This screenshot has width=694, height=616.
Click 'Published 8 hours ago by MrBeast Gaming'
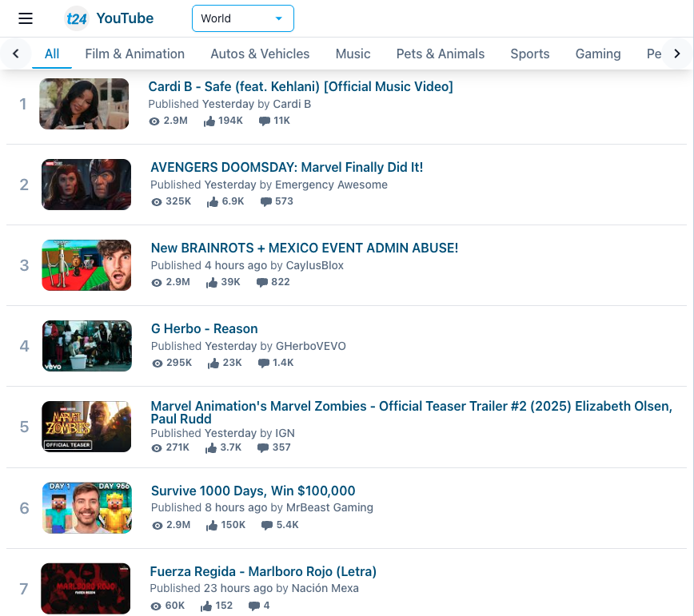coord(262,507)
